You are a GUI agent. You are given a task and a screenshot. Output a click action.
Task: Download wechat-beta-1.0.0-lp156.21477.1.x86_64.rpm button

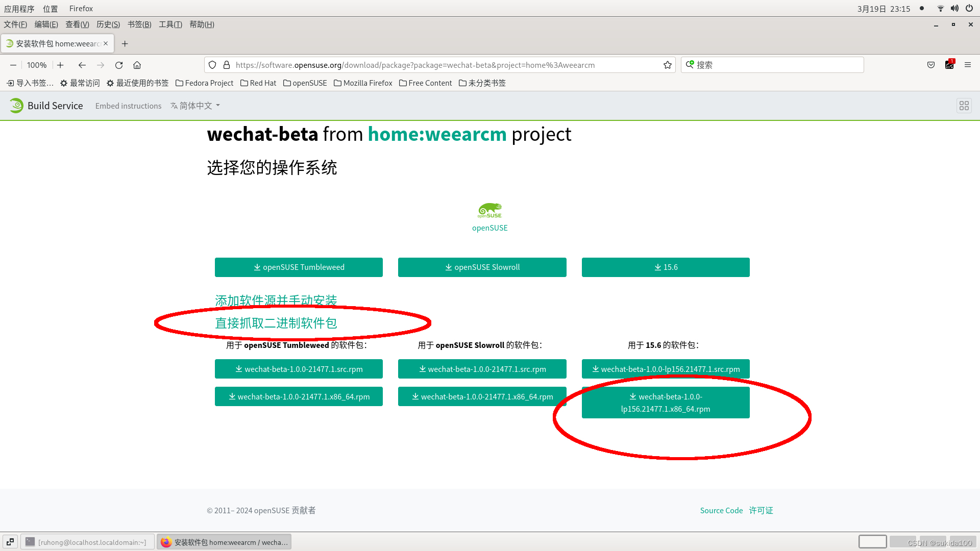[665, 402]
